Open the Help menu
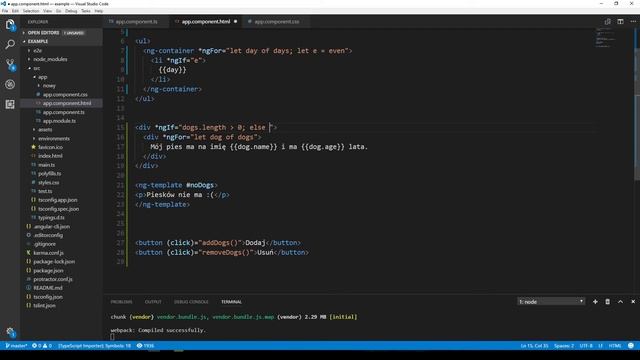This screenshot has height=360, width=640. click(99, 11)
